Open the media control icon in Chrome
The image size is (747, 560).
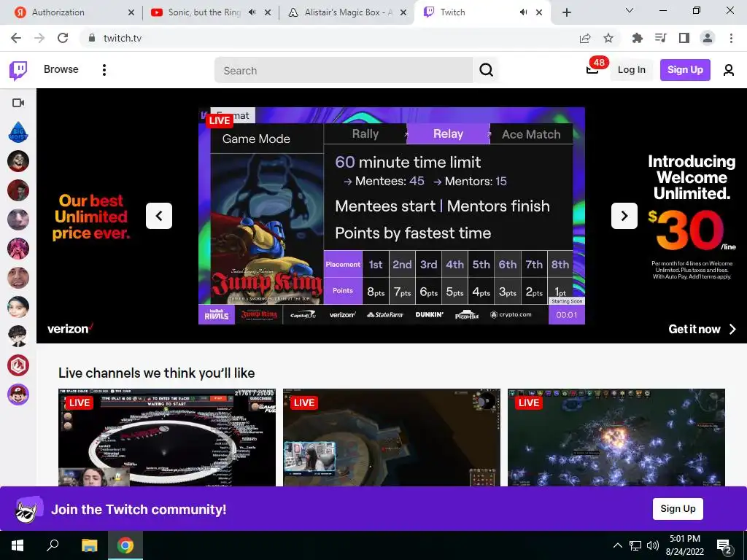point(660,38)
